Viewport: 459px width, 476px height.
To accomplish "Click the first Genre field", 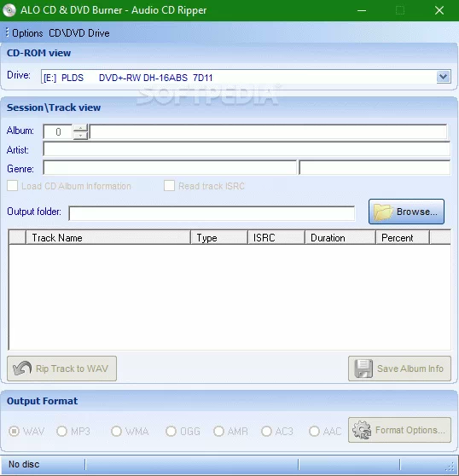I will click(170, 168).
